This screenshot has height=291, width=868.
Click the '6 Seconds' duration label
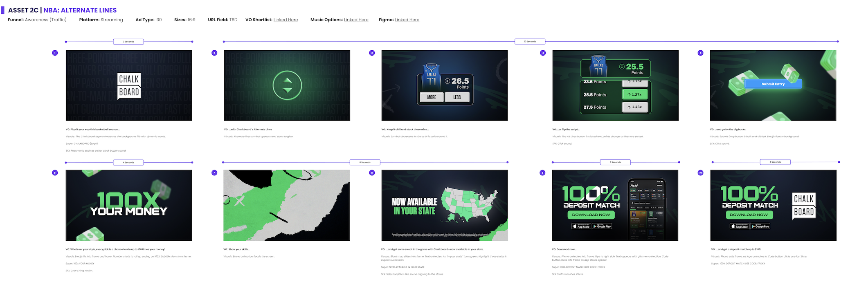tap(365, 162)
